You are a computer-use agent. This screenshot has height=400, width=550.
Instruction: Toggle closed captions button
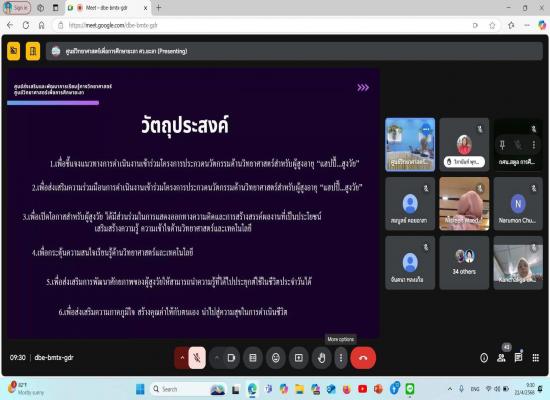click(x=253, y=358)
